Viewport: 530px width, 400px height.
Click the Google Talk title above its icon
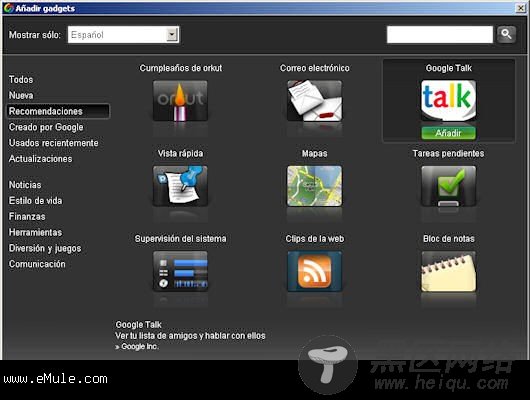click(x=449, y=68)
